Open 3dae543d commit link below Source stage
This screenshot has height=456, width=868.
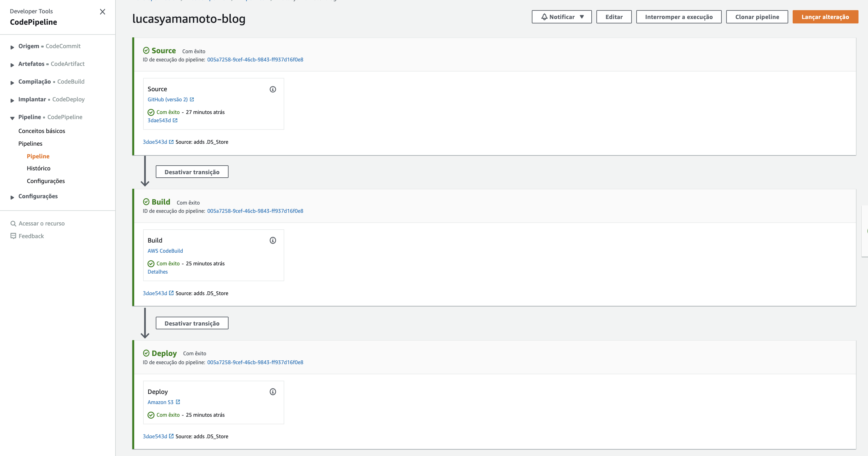(155, 142)
